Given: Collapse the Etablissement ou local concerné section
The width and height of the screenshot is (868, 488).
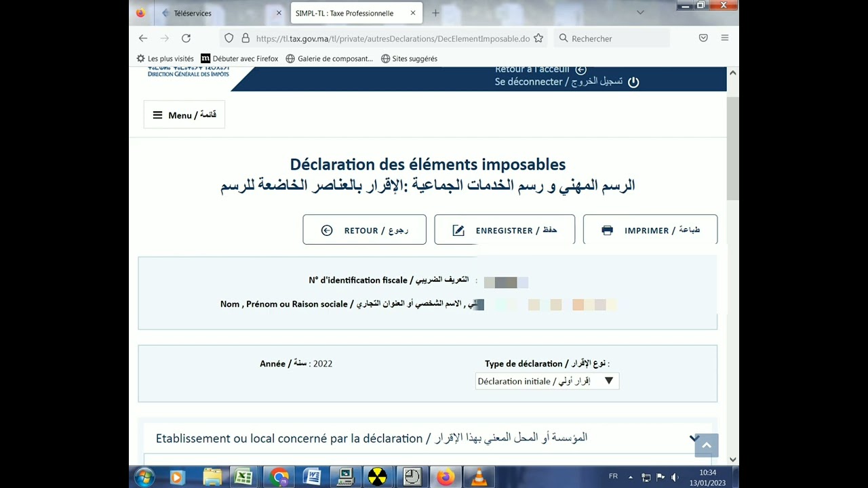Looking at the screenshot, I should [694, 438].
